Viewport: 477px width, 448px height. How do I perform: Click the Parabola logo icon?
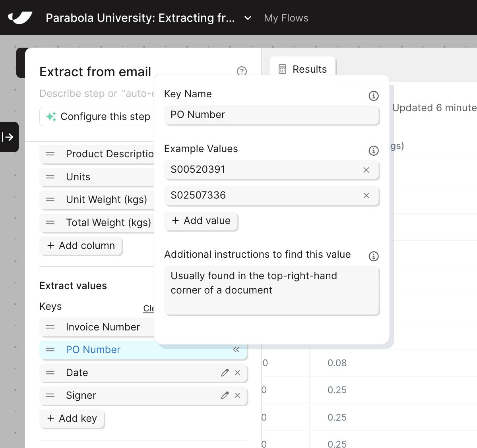click(x=20, y=18)
